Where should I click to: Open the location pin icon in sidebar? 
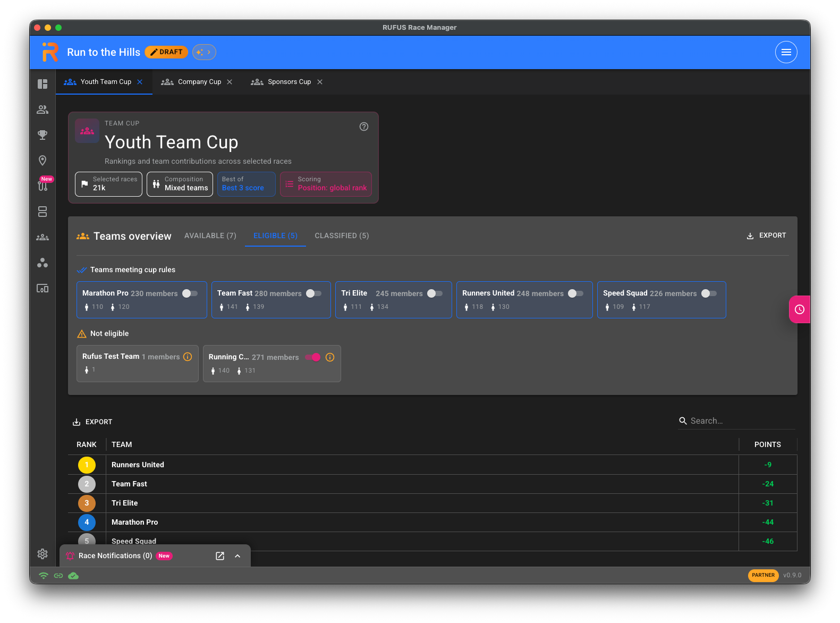[x=43, y=161]
